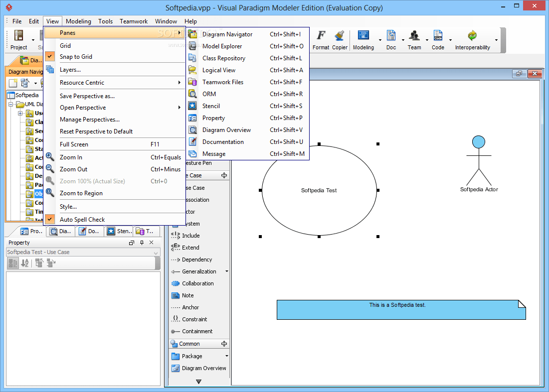Select the Softpedia root tree node
The width and height of the screenshot is (549, 392).
23,95
